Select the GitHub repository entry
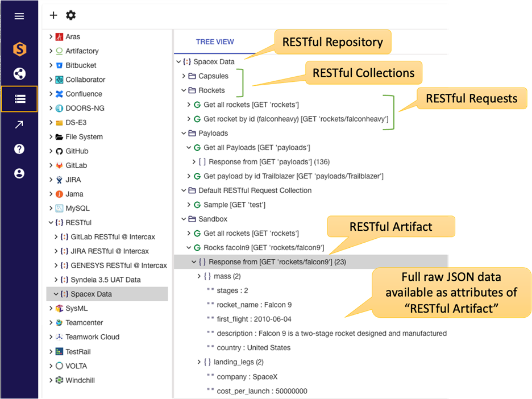The image size is (532, 399). (x=77, y=151)
